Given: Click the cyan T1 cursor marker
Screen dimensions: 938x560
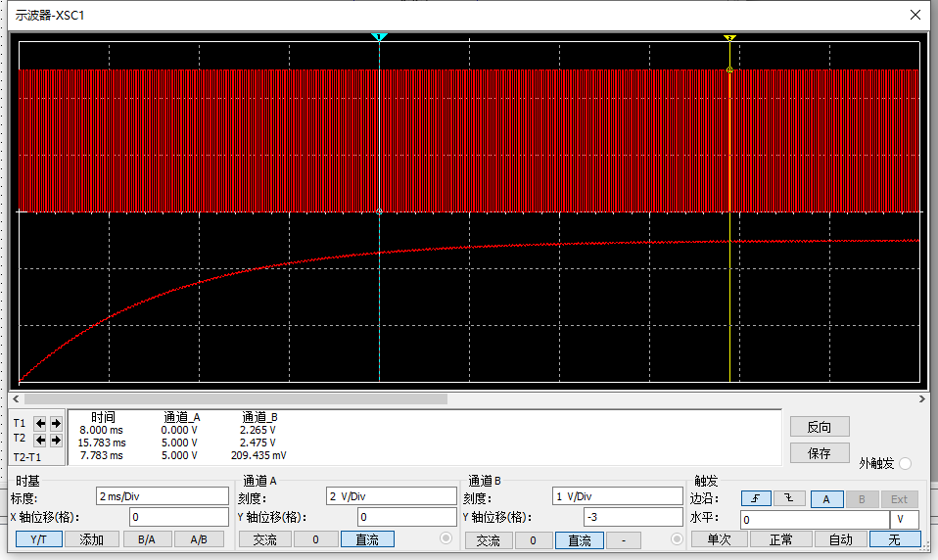Looking at the screenshot, I should [379, 37].
